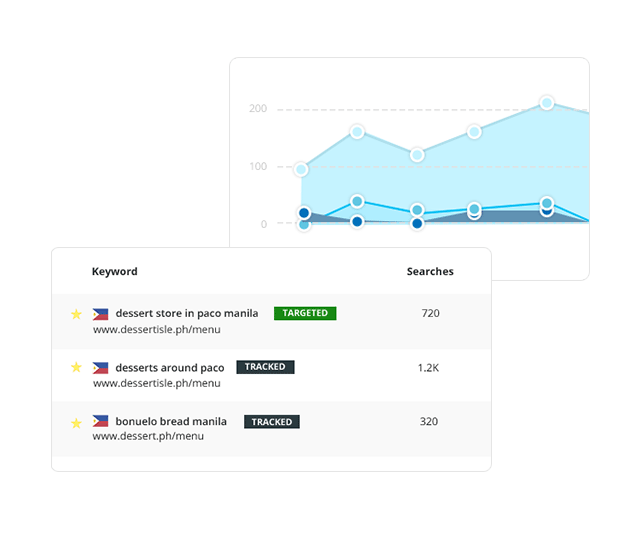The height and width of the screenshot is (539, 636).
Task: Click the Keyword column header
Action: click(115, 271)
